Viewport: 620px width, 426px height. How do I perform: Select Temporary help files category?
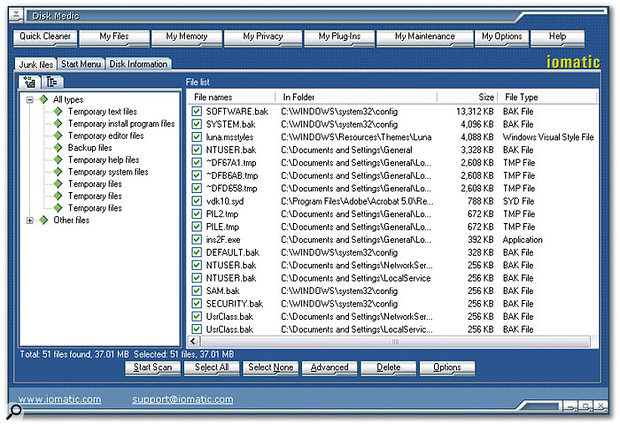(x=104, y=160)
